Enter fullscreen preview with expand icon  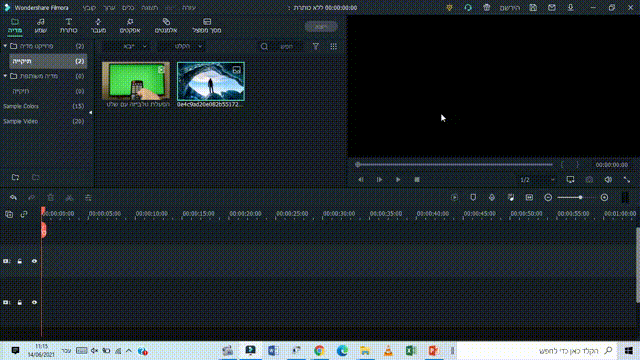coord(627,180)
